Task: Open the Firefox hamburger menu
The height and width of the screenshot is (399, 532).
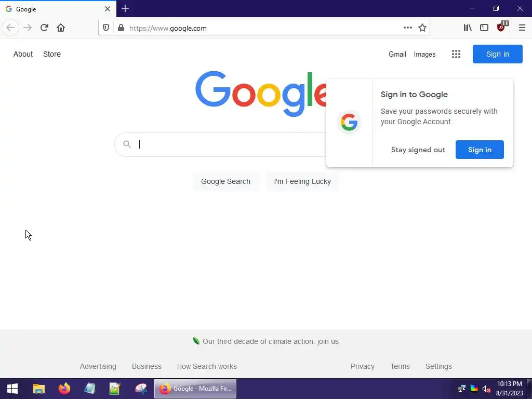Action: pyautogui.click(x=522, y=28)
